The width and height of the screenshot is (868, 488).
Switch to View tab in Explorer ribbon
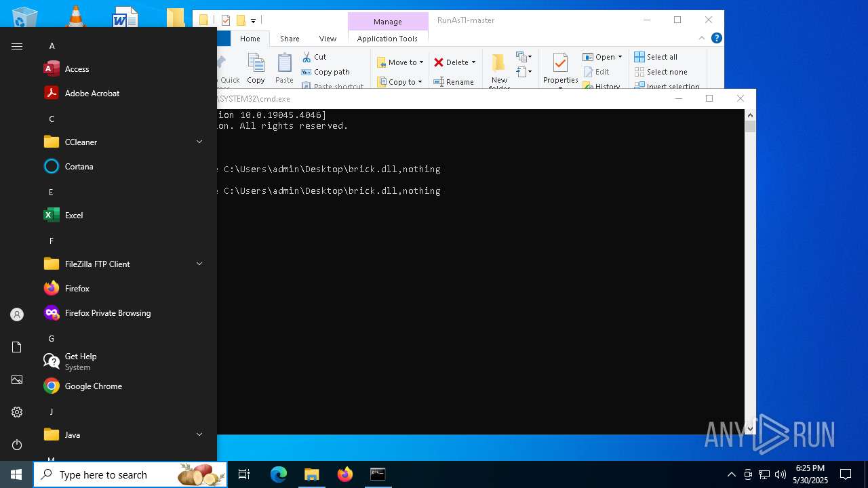click(x=328, y=39)
